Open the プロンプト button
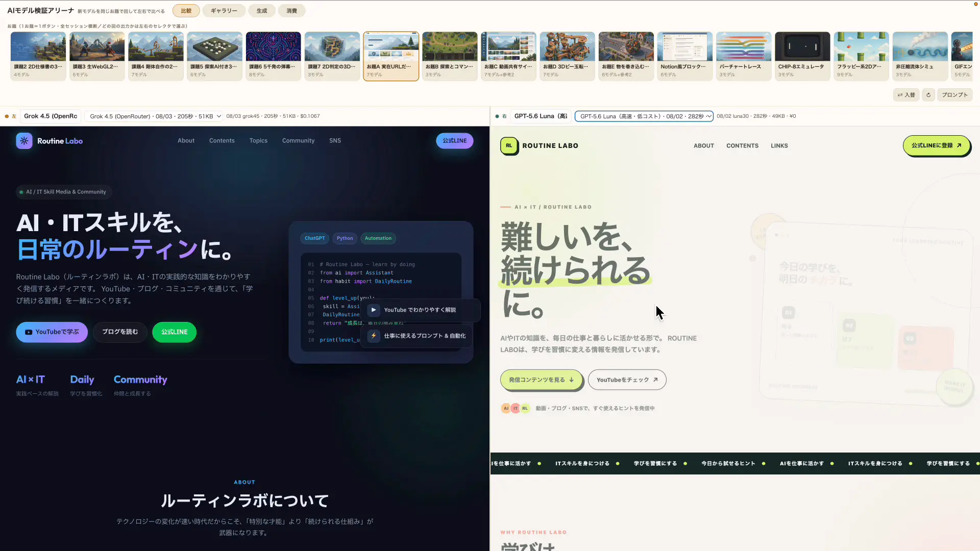 (x=954, y=95)
